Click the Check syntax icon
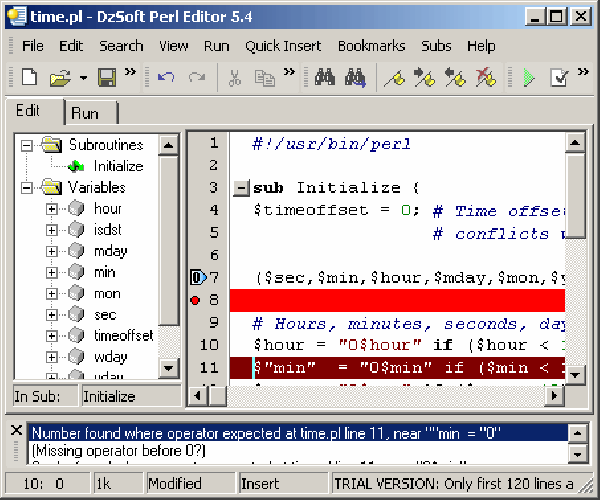Screen dimensions: 600x500 coord(559,77)
